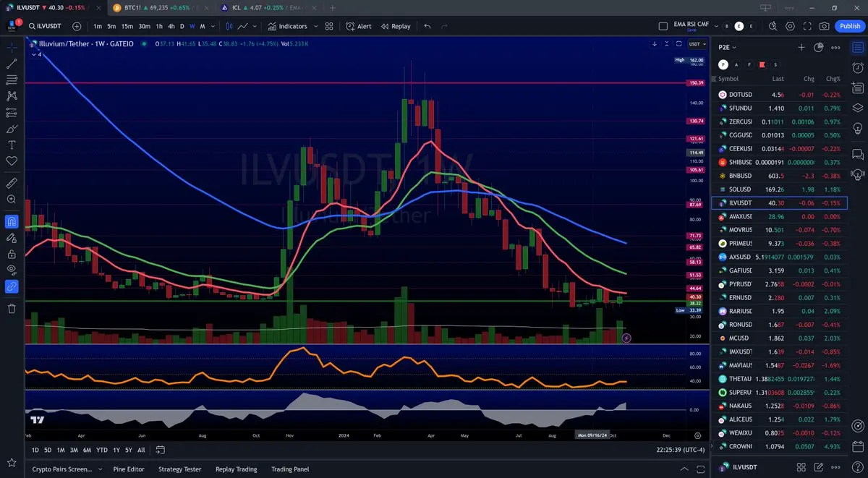
Task: Create an Alert
Action: (x=359, y=26)
